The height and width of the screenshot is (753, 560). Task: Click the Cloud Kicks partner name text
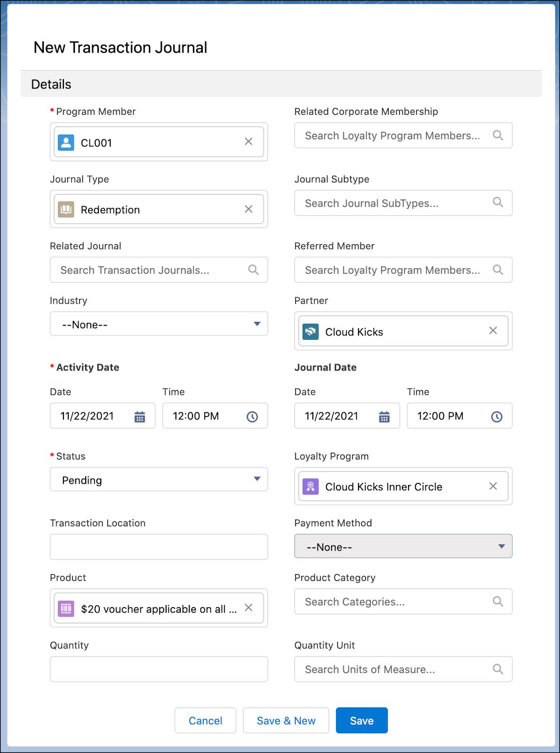(354, 332)
